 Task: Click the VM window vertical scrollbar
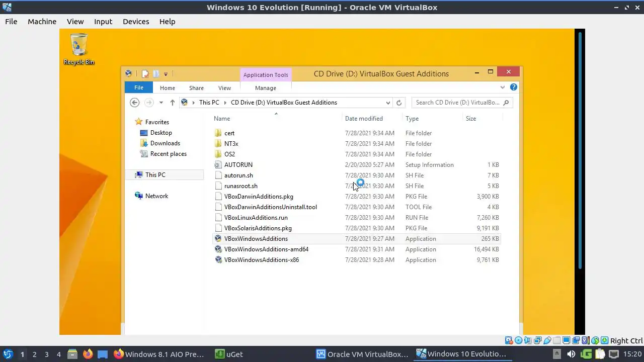[x=580, y=151]
